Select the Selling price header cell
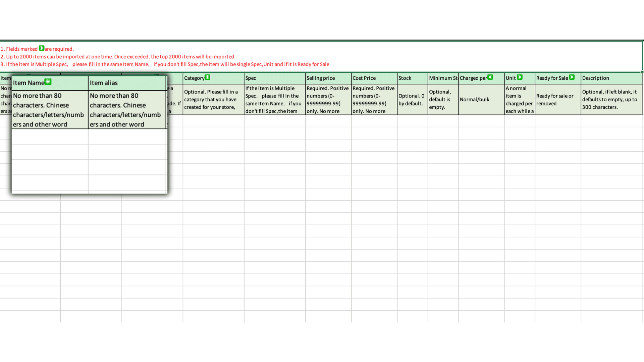644x362 pixels. [328, 78]
